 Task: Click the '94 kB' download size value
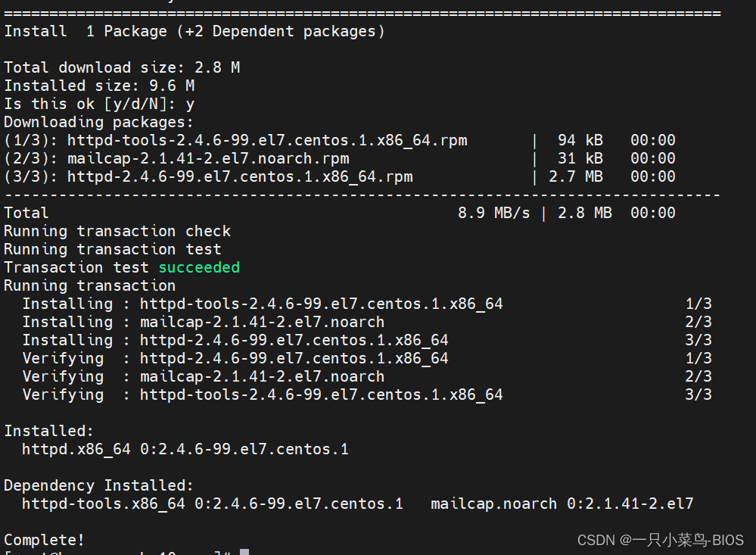click(580, 140)
